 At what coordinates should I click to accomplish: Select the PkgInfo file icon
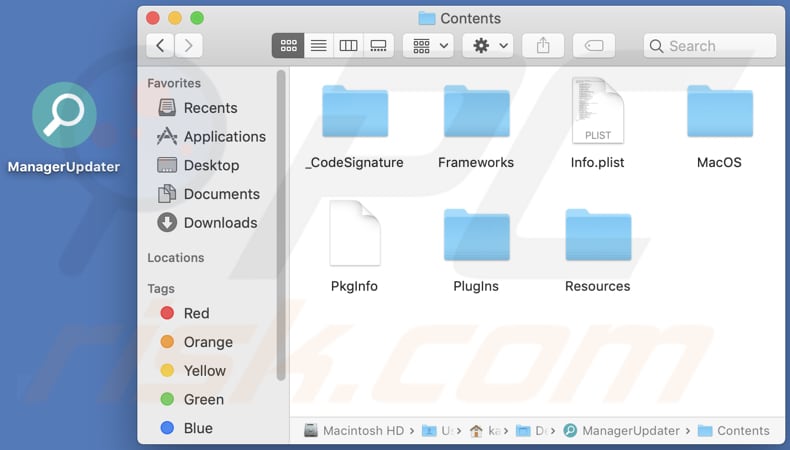coord(355,233)
